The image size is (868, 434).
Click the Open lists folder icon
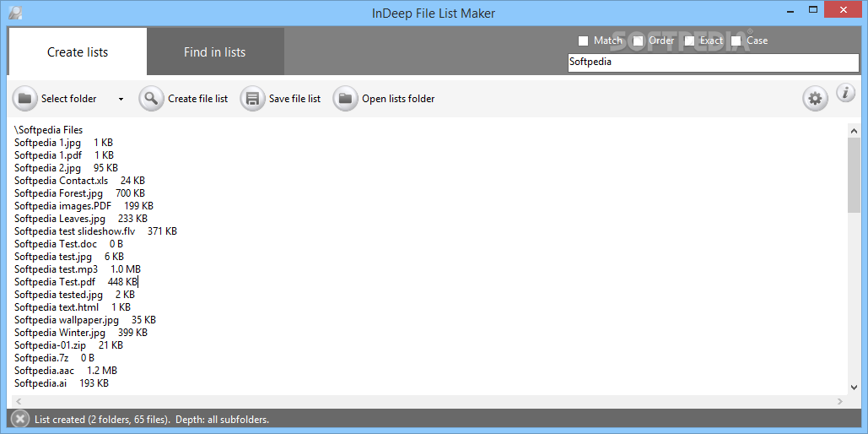tap(346, 99)
